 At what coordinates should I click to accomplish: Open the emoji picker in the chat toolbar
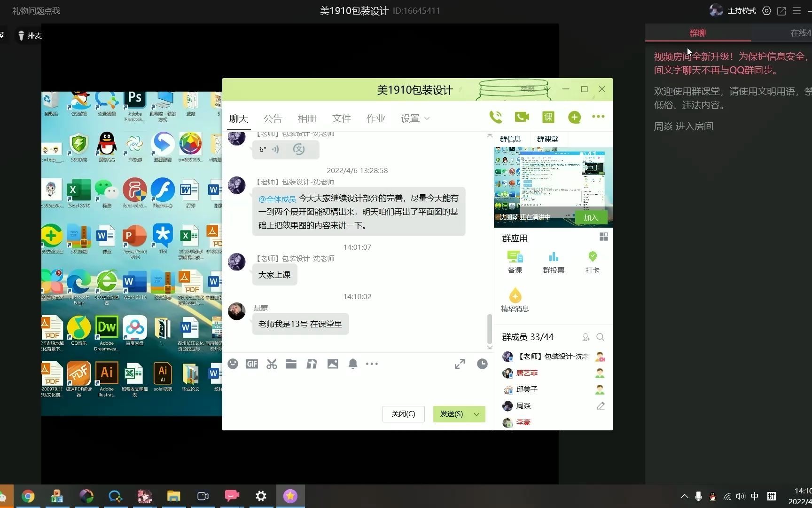233,364
